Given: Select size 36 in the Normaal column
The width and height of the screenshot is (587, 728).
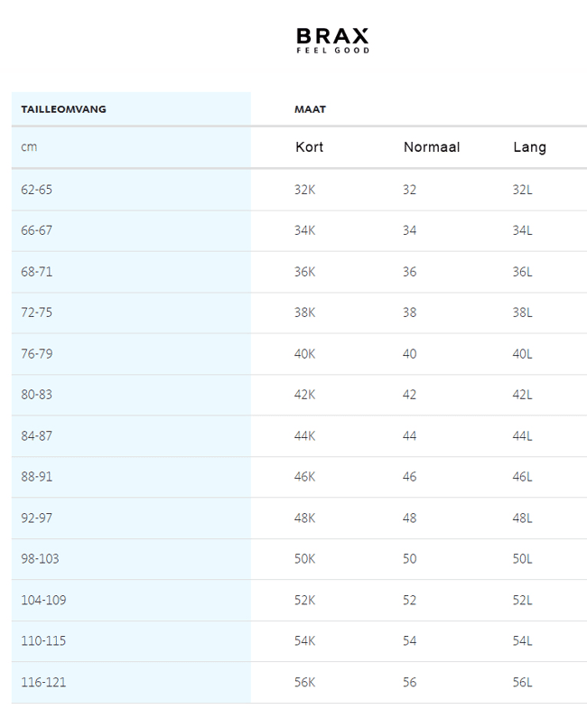Looking at the screenshot, I should coord(409,272).
